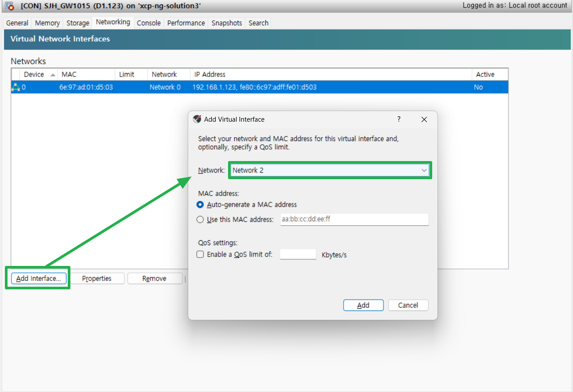Switch to the Console tab
Image resolution: width=573 pixels, height=392 pixels.
pyautogui.click(x=148, y=23)
